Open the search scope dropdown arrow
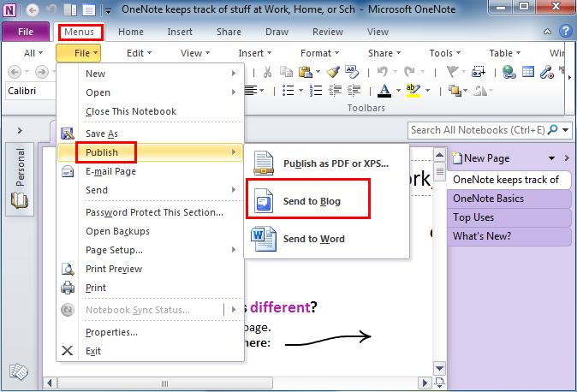Image resolution: width=577 pixels, height=392 pixels. [x=566, y=130]
